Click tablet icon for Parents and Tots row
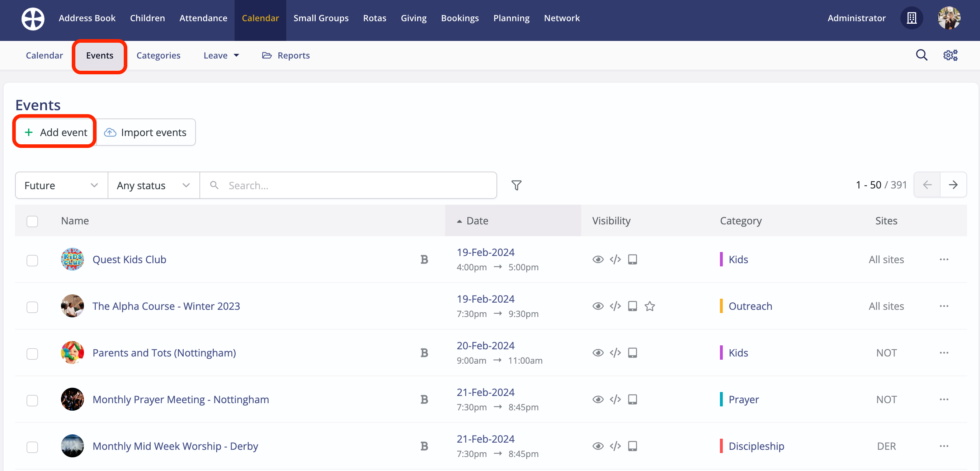Viewport: 980px width, 471px height. click(632, 353)
